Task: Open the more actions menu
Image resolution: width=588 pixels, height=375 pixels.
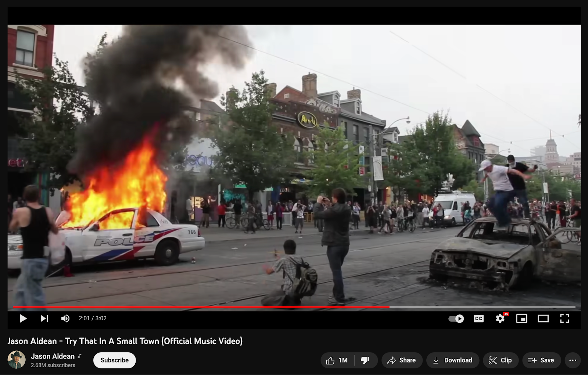Action: [573, 360]
